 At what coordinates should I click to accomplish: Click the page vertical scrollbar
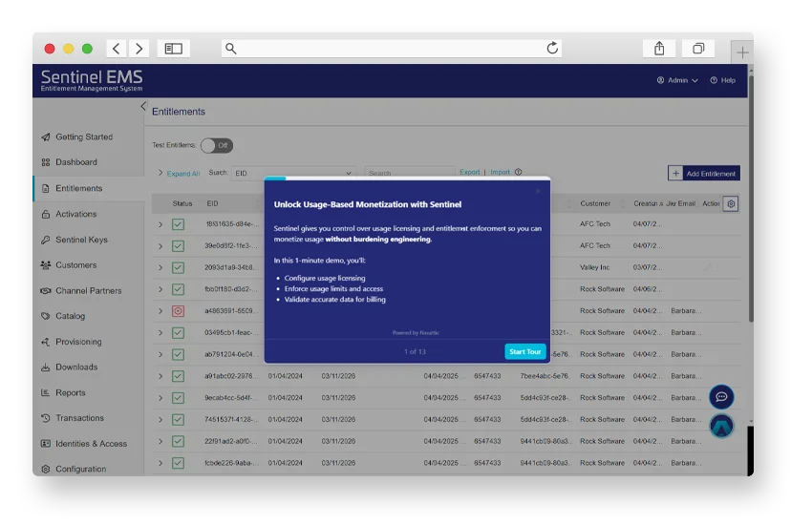(751, 199)
